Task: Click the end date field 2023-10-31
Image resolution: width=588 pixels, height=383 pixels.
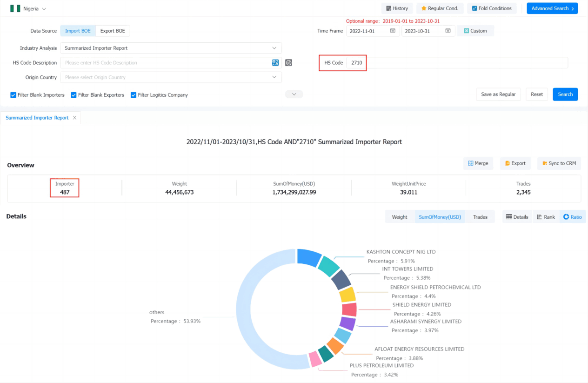Action: pyautogui.click(x=428, y=31)
